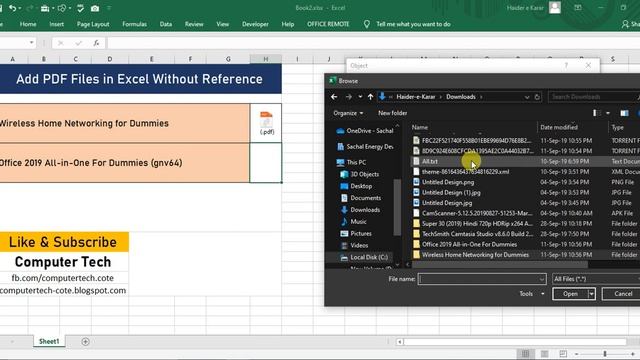The width and height of the screenshot is (640, 360).
Task: Expand the address bar history dropdown
Action: (527, 97)
